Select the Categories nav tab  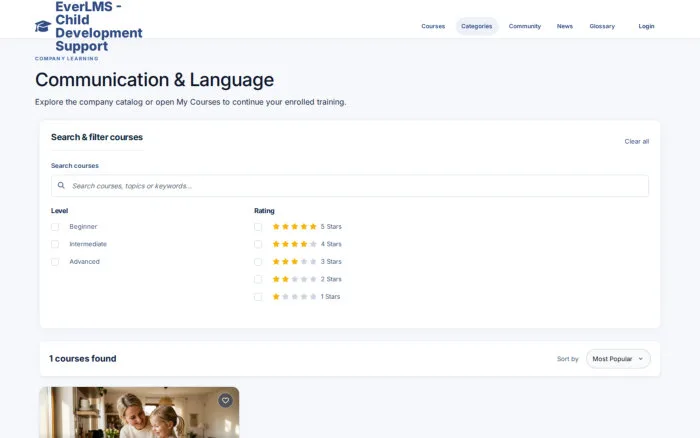click(x=476, y=26)
